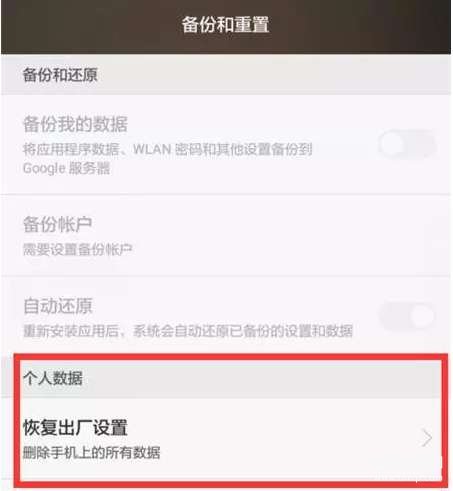Toggle the 自动还原 switch
This screenshot has height=491, width=453.
pyautogui.click(x=407, y=315)
